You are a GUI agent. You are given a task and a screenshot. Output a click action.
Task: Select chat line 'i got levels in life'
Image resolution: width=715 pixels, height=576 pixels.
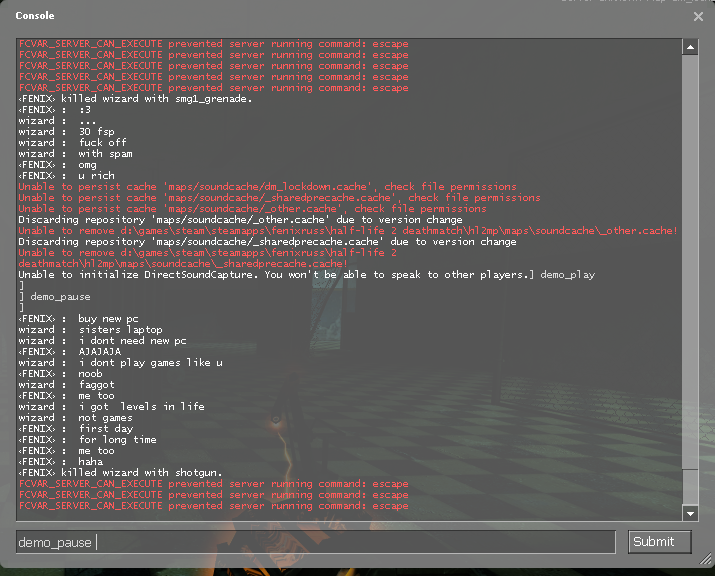tap(111, 406)
